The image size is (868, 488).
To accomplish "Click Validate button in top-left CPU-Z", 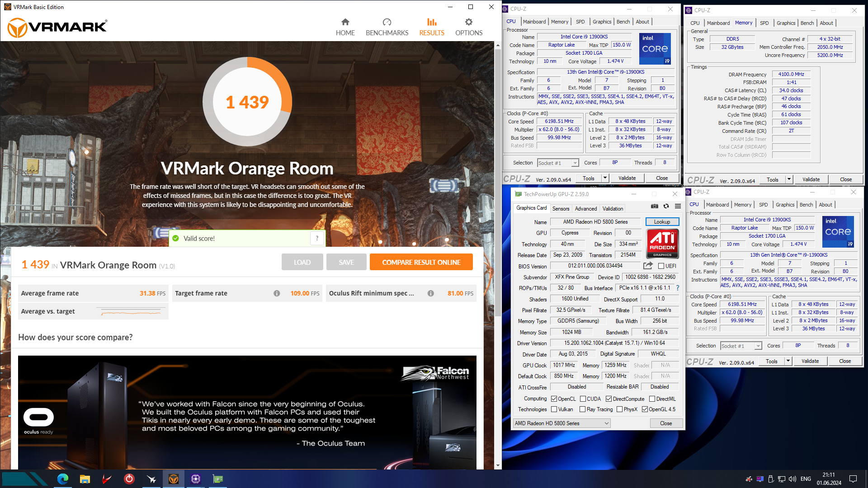I will 627,178.
